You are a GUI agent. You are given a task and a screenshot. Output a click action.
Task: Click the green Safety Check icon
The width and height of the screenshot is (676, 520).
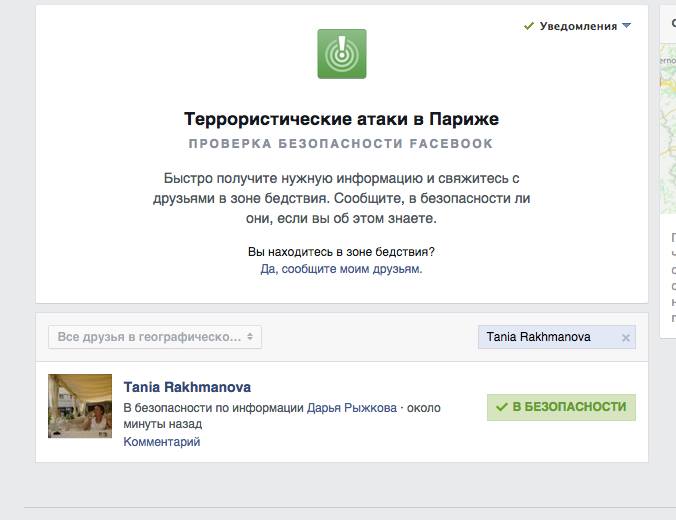click(x=342, y=54)
